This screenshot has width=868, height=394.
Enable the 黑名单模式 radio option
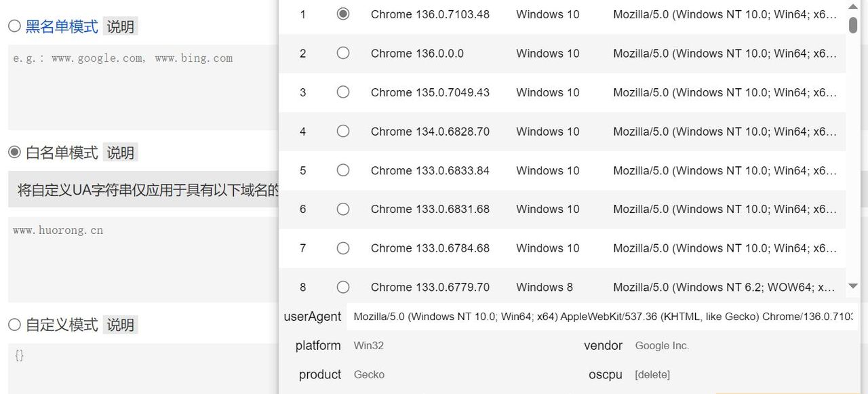[14, 26]
